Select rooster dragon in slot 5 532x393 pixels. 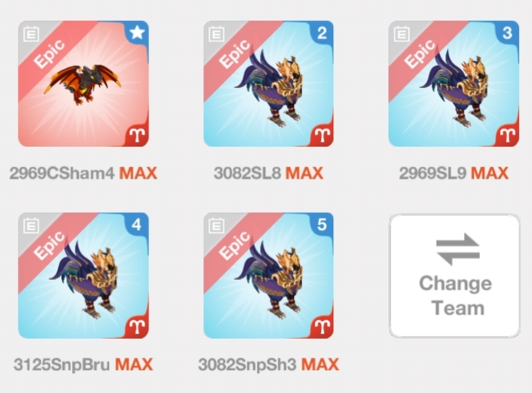coord(268,275)
